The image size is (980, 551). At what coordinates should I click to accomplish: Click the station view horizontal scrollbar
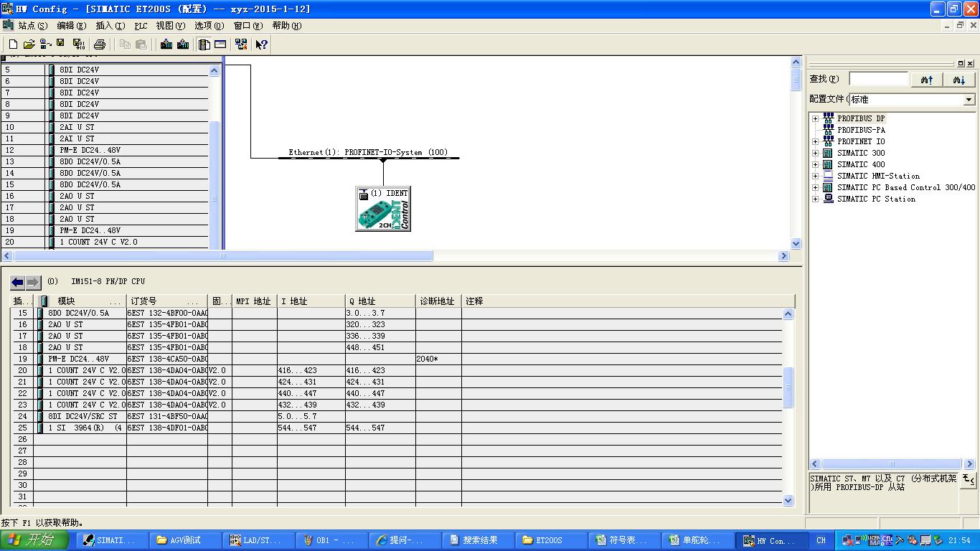pos(395,256)
